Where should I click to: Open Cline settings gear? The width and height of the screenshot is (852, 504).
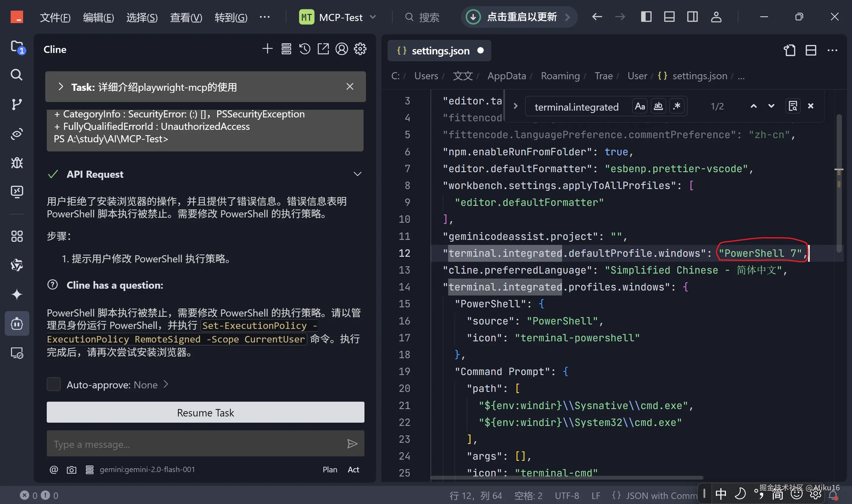(360, 49)
